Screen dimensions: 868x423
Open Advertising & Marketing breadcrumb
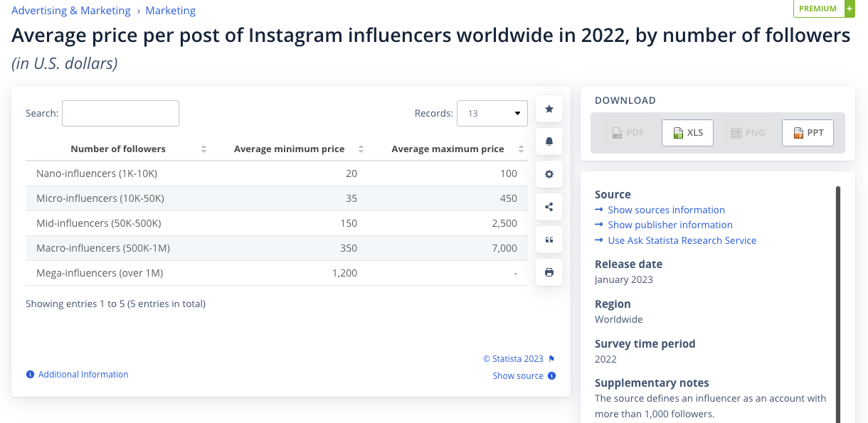coord(71,11)
